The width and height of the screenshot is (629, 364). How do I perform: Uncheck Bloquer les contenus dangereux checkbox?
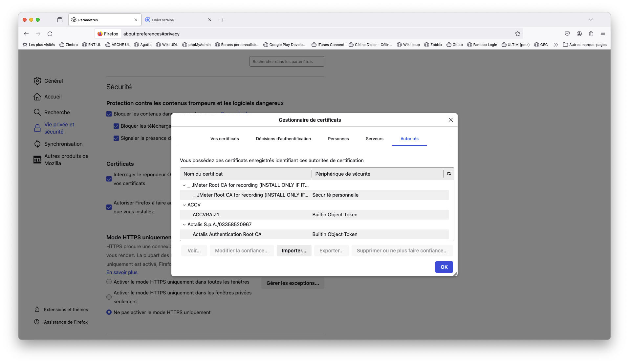[109, 114]
